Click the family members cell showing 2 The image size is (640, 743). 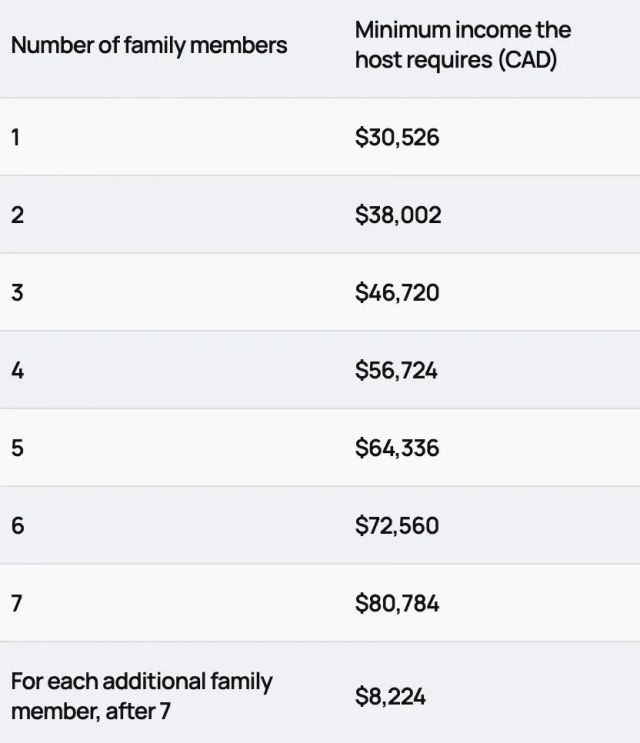coord(16,215)
